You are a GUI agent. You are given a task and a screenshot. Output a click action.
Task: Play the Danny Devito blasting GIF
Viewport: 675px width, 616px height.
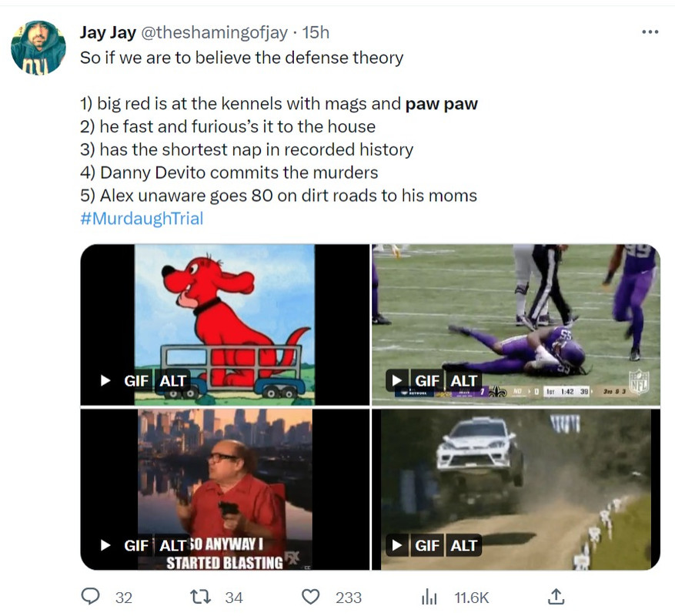[105, 545]
